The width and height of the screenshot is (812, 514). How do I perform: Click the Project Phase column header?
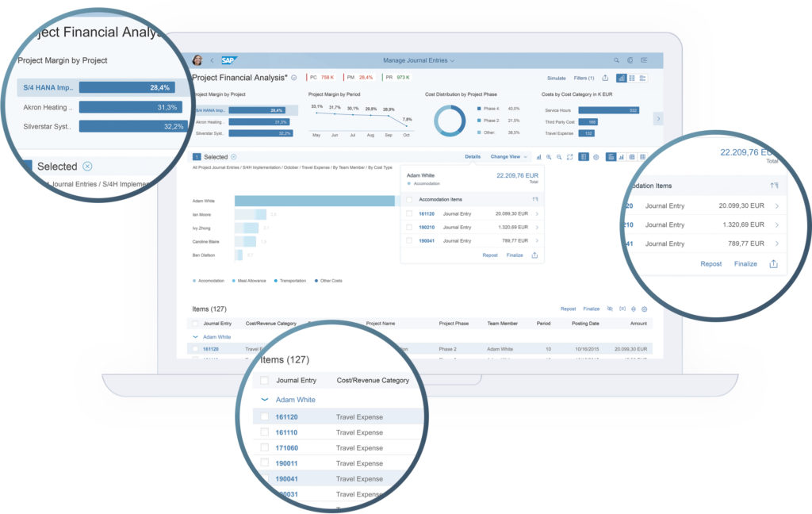pyautogui.click(x=454, y=324)
